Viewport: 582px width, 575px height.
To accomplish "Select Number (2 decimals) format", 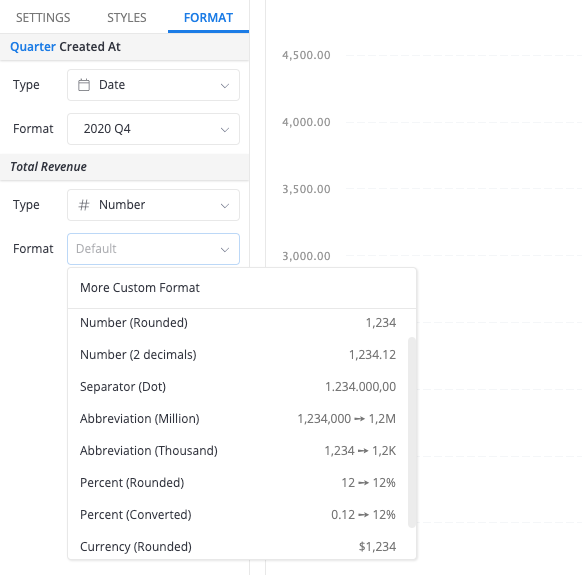I will 238,355.
